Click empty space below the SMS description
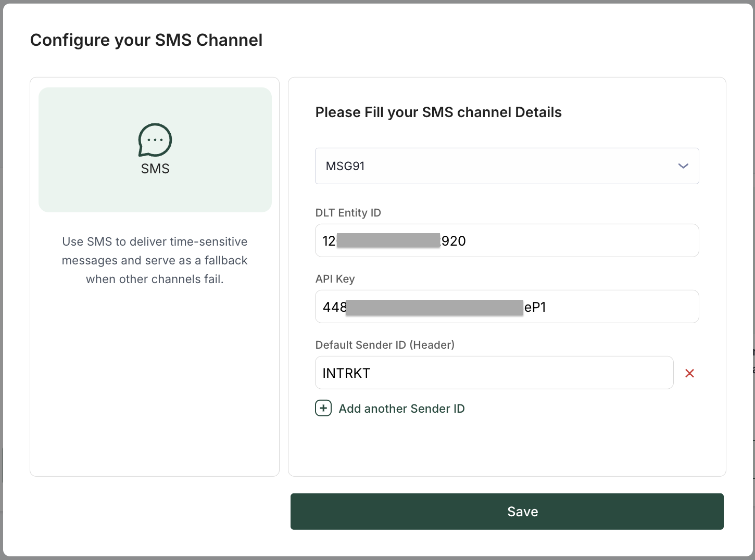 [155, 380]
